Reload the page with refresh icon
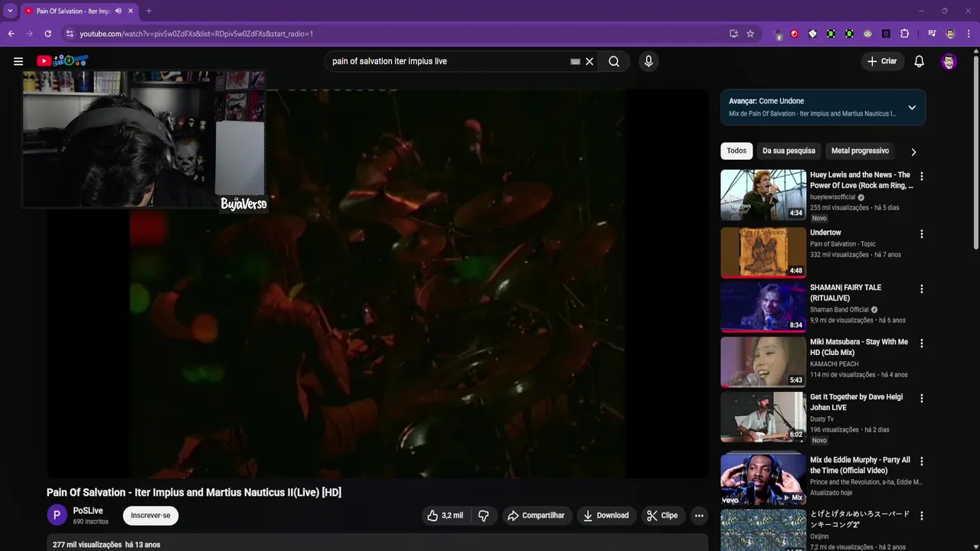 click(47, 34)
